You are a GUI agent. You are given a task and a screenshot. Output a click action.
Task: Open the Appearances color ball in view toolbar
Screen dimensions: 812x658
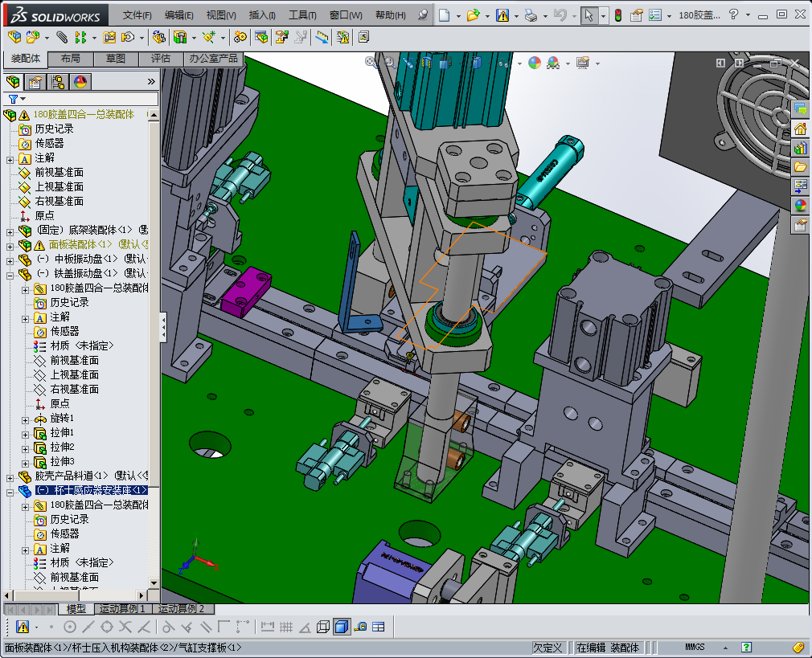(x=535, y=63)
